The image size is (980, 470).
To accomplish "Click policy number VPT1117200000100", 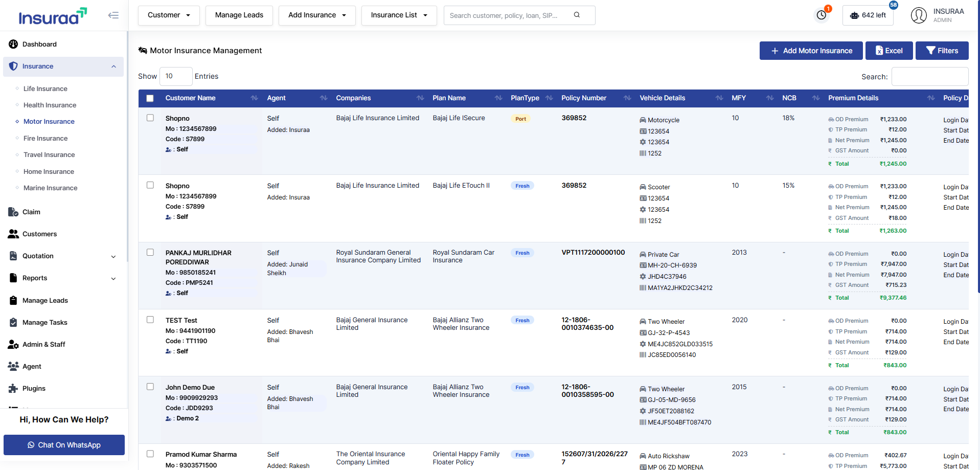I will coord(593,252).
